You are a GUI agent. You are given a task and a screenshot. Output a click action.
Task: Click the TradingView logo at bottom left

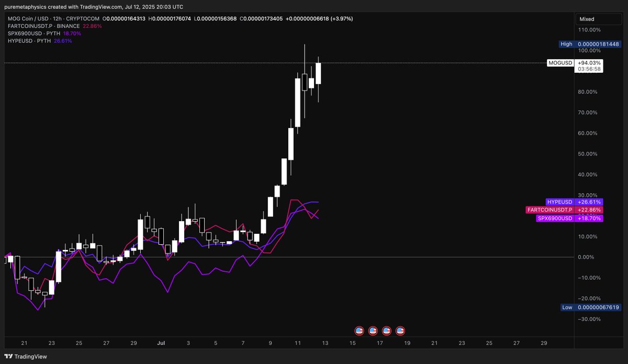pyautogui.click(x=26, y=357)
